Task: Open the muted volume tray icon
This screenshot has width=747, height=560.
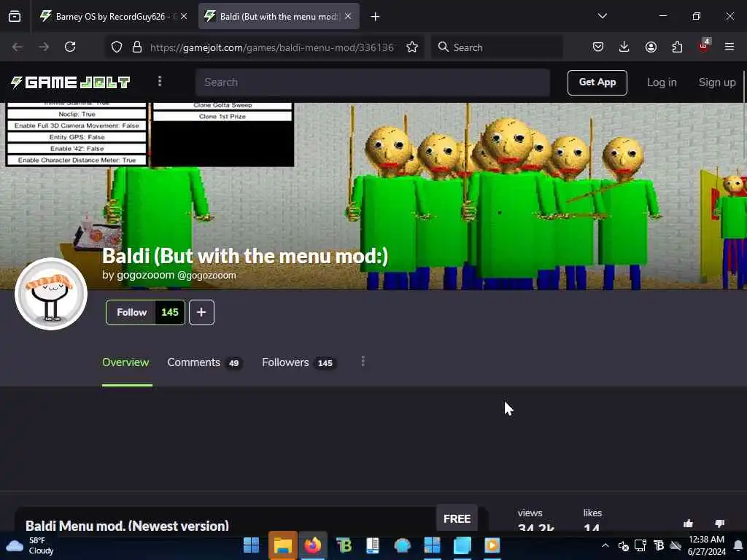Action: [623, 545]
